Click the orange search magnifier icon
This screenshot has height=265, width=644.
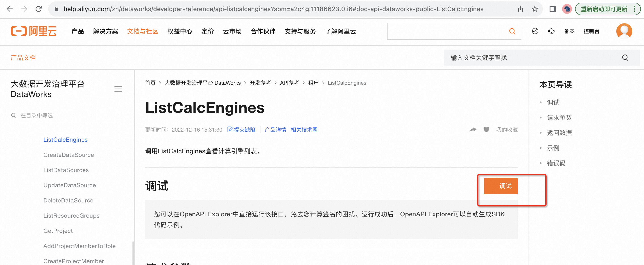(x=512, y=31)
